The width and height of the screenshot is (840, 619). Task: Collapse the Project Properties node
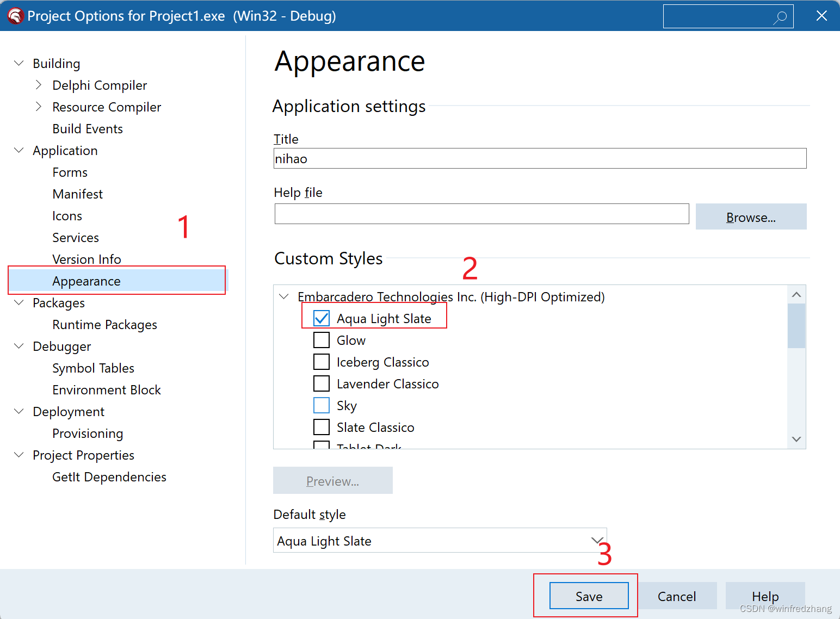(x=19, y=455)
